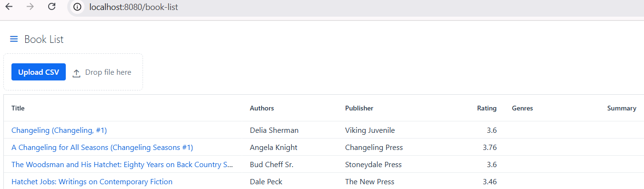
Task: Focus the localhost:8080/book-list address bar
Action: pyautogui.click(x=133, y=7)
